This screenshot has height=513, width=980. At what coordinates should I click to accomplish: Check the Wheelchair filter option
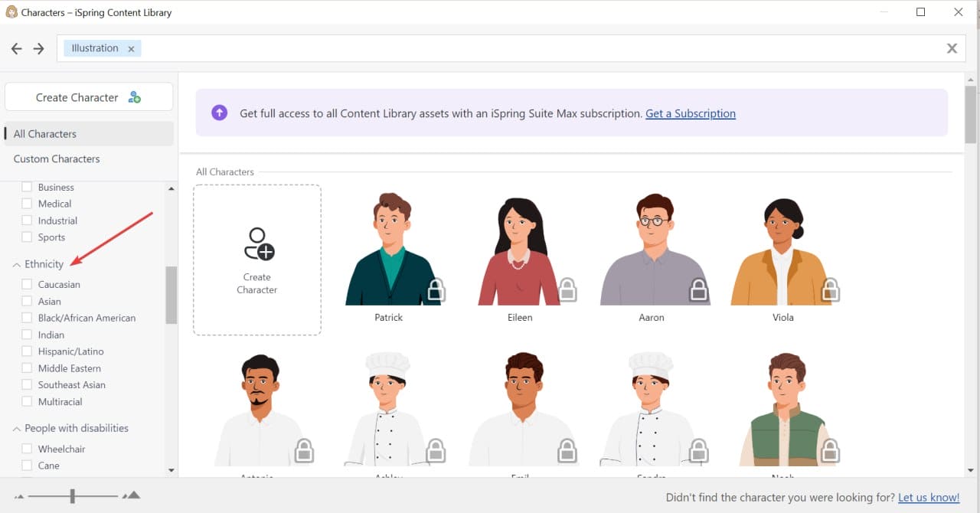(28, 448)
